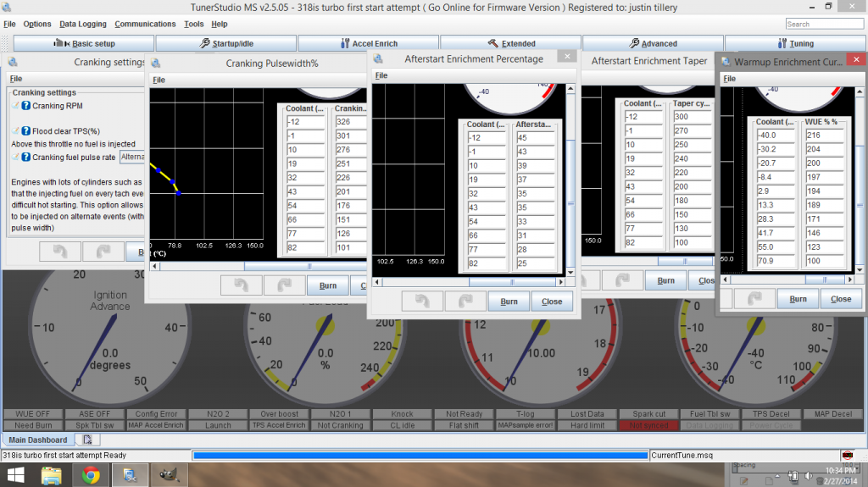Click Close in Afterstart Enrichment Percentage window
The width and height of the screenshot is (868, 487).
coord(552,301)
